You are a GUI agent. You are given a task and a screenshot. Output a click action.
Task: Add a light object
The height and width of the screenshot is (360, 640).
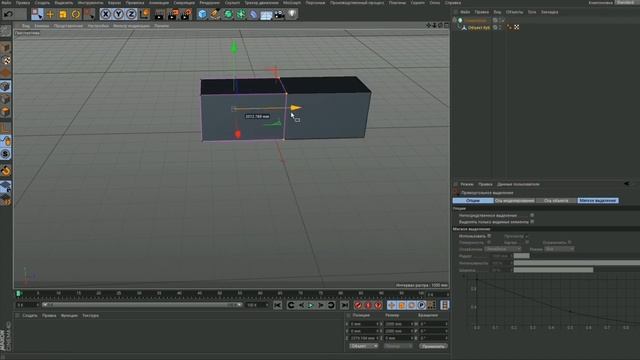(292, 14)
